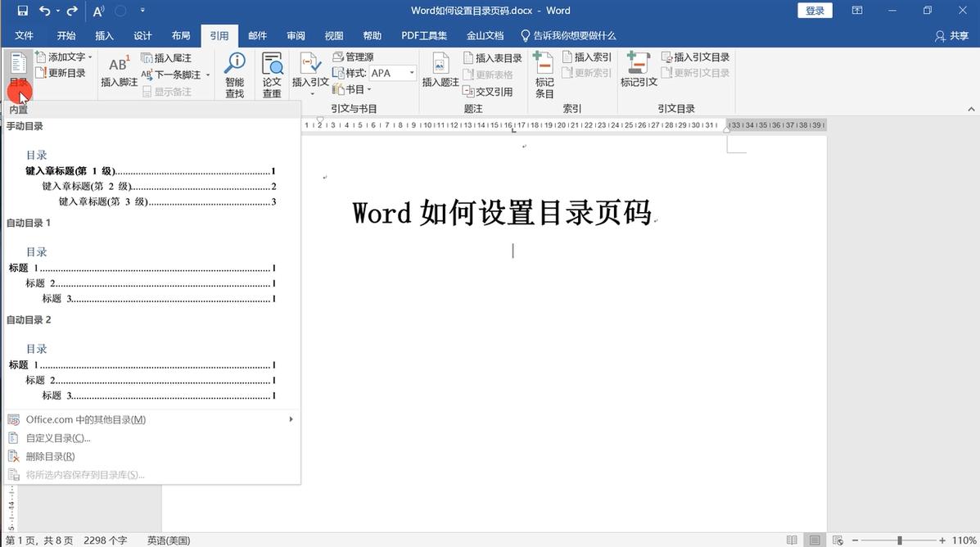
Task: Click Cross-reference (交叉引用)
Action: pyautogui.click(x=487, y=91)
